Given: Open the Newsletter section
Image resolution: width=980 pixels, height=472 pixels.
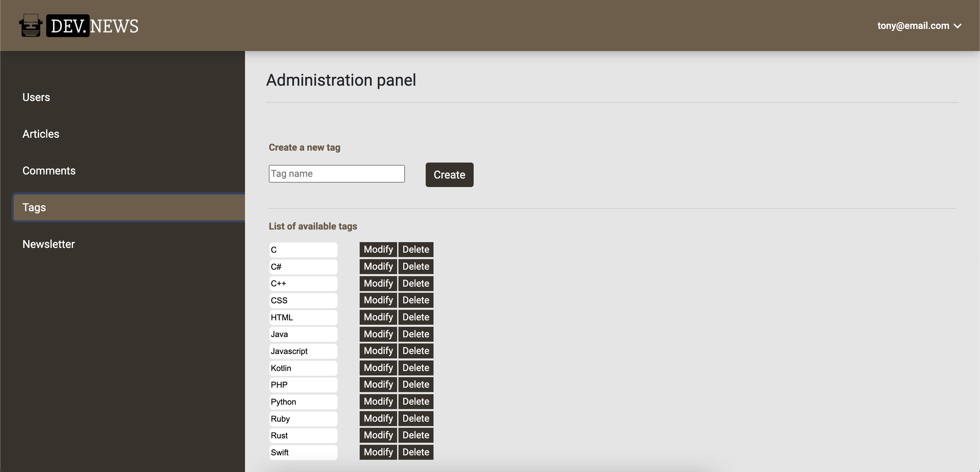Looking at the screenshot, I should 49,244.
